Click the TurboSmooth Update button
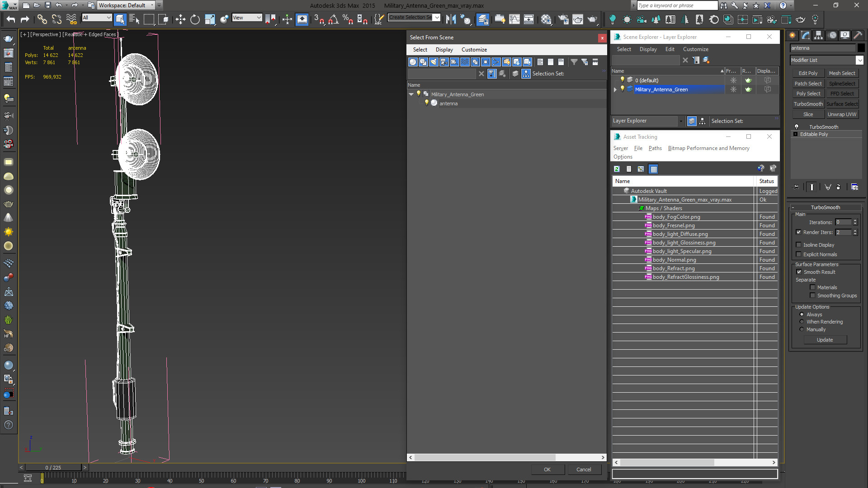The width and height of the screenshot is (868, 488). coord(825,340)
